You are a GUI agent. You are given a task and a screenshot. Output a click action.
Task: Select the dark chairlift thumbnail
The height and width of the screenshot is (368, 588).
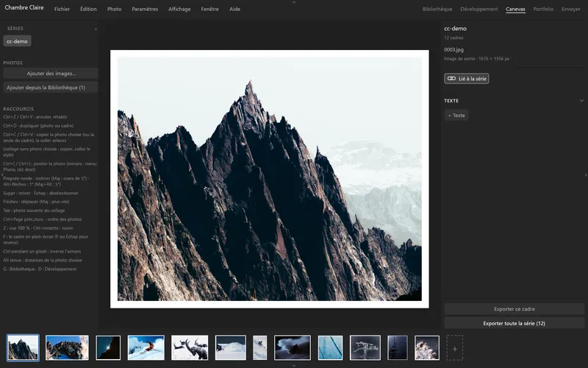pyautogui.click(x=398, y=347)
